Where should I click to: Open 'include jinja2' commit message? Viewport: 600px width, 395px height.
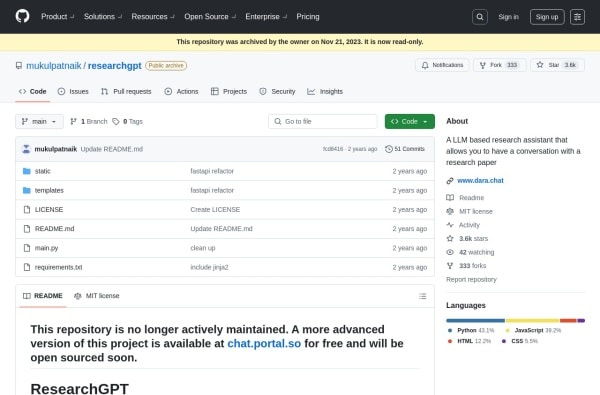[209, 267]
